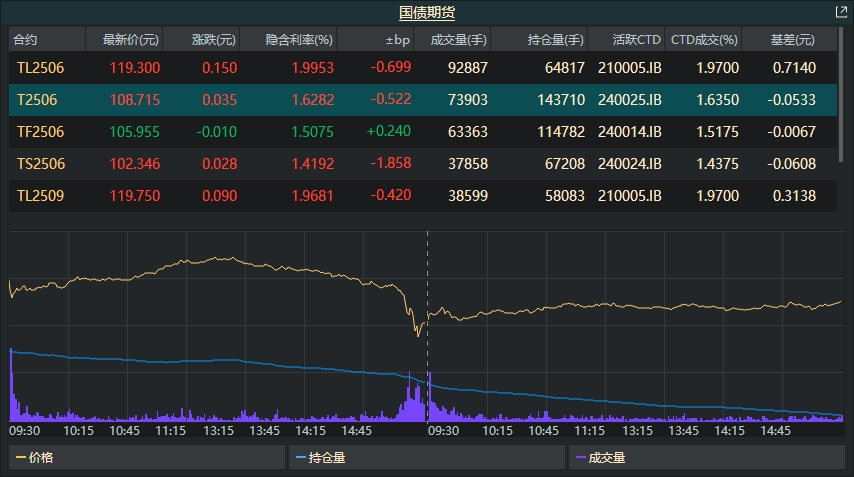Click the dashed session divider in the chart
Viewport: 854px width, 477px height.
click(427, 300)
